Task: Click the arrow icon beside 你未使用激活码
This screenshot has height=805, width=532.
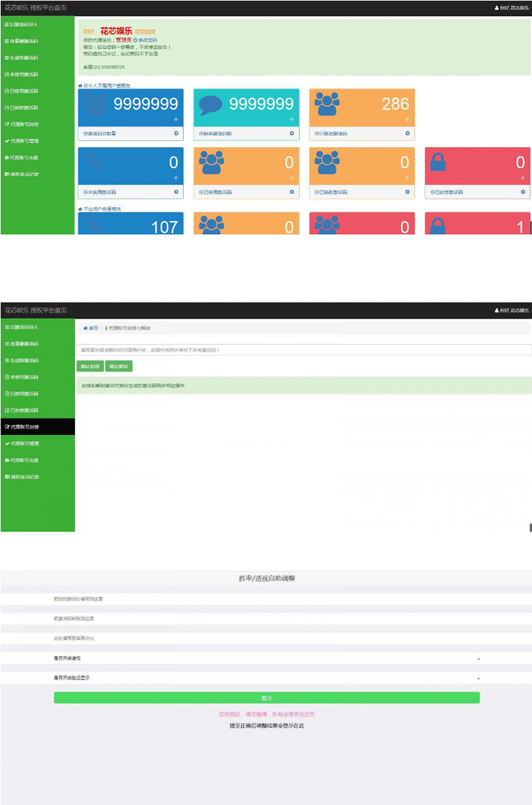Action: (176, 192)
